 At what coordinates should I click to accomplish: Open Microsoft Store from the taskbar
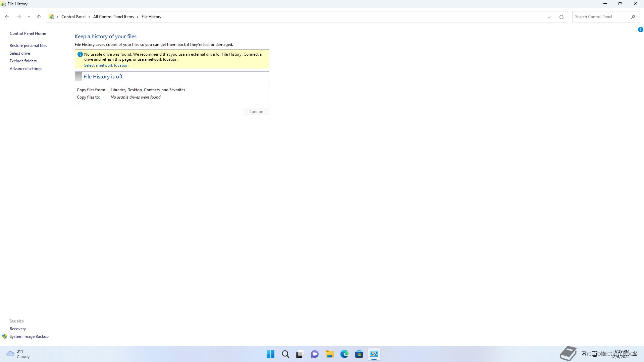point(359,354)
